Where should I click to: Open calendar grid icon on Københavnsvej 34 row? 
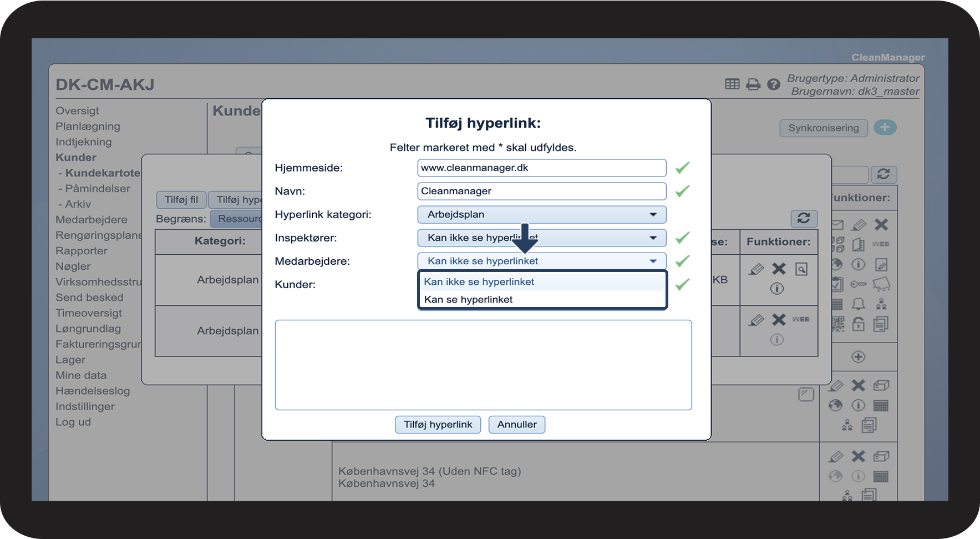coord(881,476)
